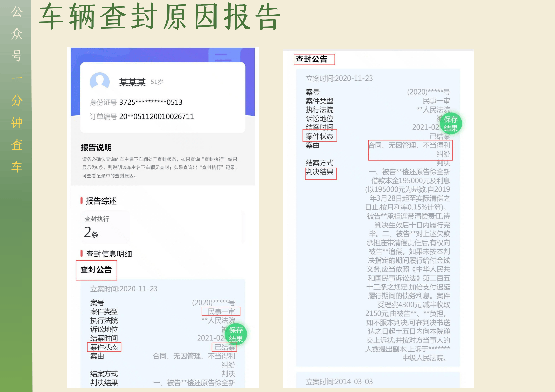Click the ID number 3725**********0513
The height and width of the screenshot is (392, 555).
click(151, 102)
